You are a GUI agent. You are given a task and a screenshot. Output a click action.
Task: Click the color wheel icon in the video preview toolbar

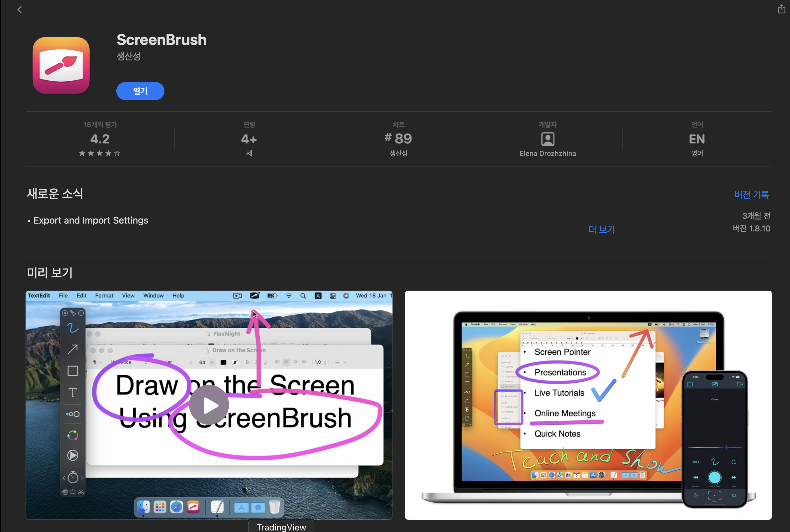[x=73, y=435]
